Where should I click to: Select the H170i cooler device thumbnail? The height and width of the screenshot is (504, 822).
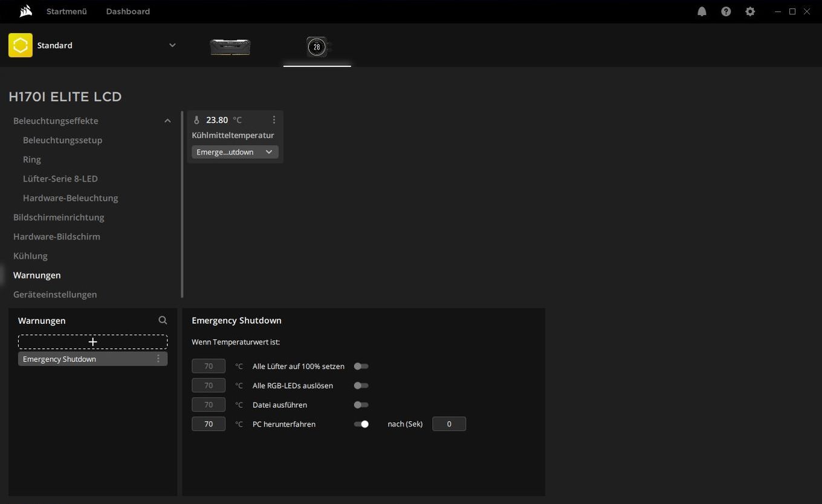point(317,47)
